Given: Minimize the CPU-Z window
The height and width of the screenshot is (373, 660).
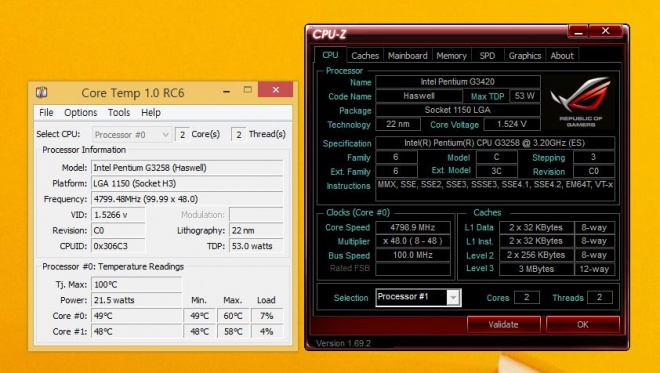Looking at the screenshot, I should (x=578, y=31).
